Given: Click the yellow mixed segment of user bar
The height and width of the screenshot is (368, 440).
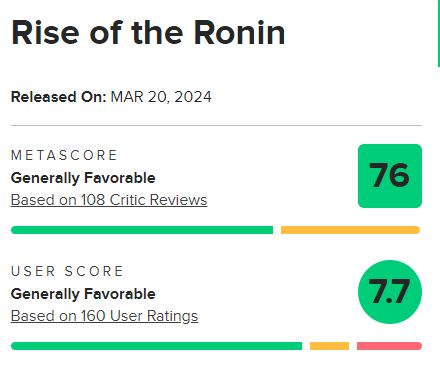Looking at the screenshot, I should click(x=329, y=346).
